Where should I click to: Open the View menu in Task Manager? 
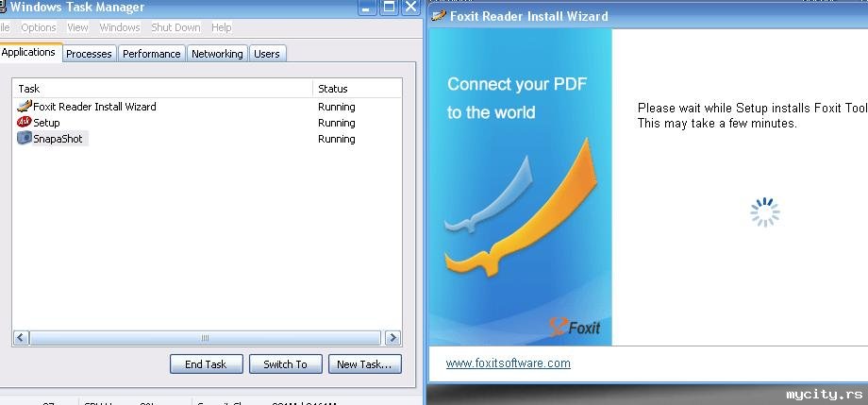click(77, 27)
